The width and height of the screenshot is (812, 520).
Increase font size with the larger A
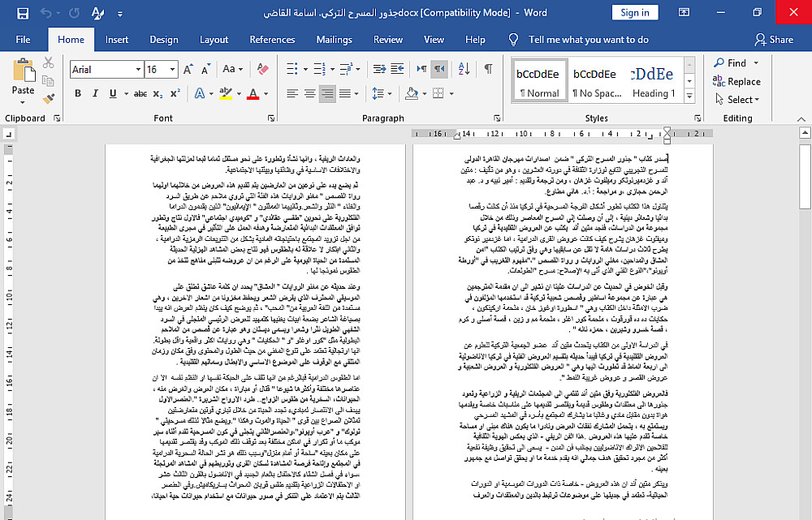188,69
